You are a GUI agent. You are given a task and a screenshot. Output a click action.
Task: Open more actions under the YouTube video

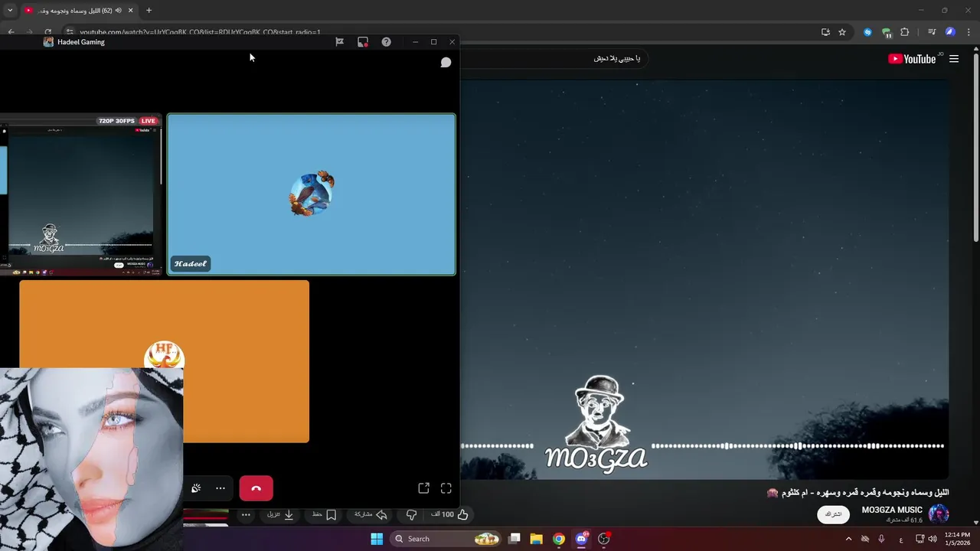(246, 515)
